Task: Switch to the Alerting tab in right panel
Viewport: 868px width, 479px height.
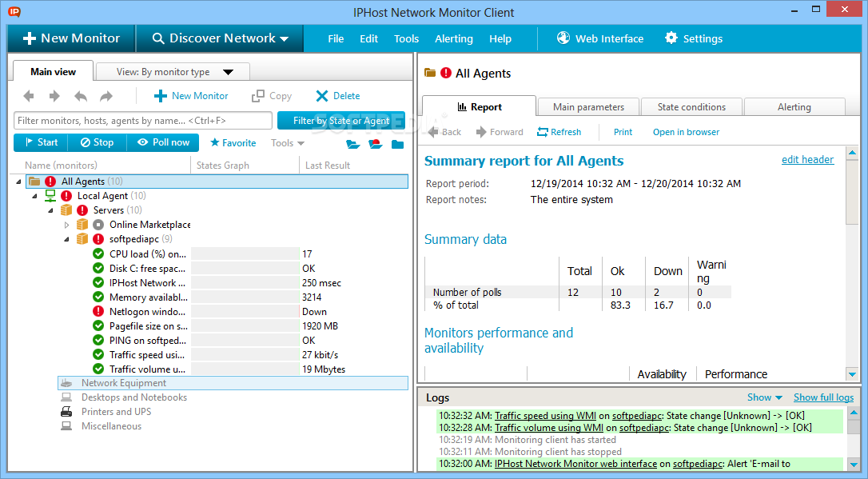Action: click(794, 107)
